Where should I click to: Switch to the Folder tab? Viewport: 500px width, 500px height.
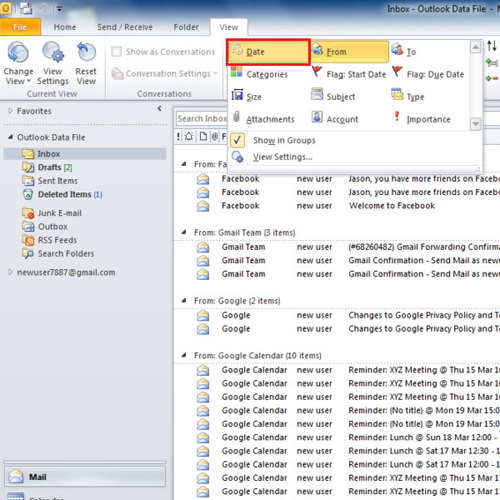[186, 27]
